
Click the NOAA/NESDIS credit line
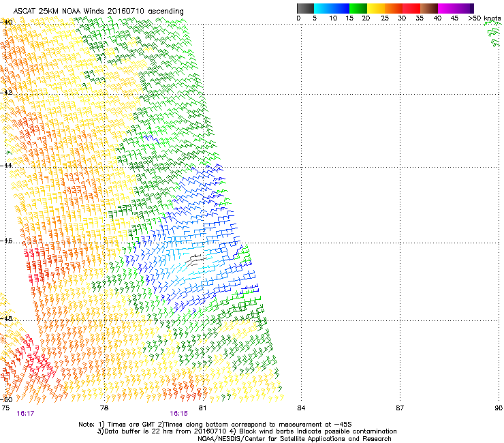tap(294, 439)
